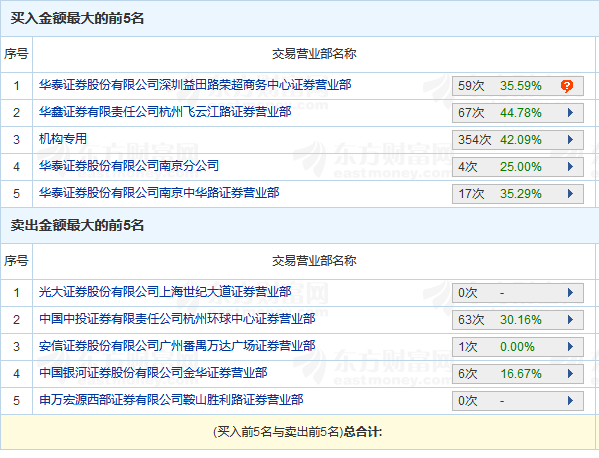Click the 序号 header in the sell table
The height and width of the screenshot is (458, 599).
pos(16,261)
